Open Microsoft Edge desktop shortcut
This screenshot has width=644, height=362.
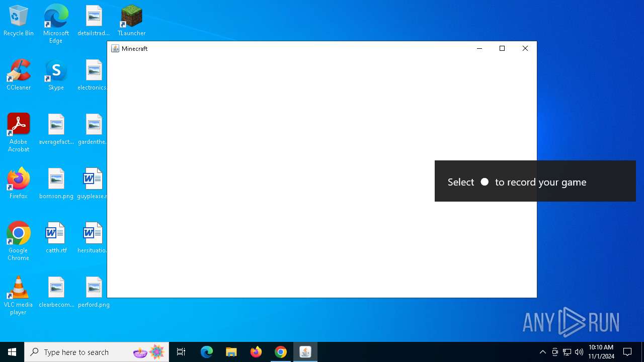[56, 24]
